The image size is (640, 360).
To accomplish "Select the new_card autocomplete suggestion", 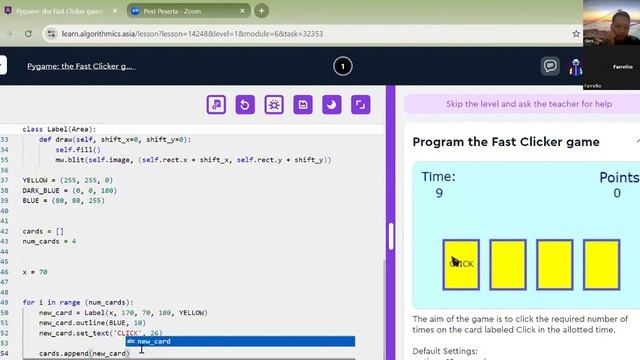I will [x=240, y=341].
